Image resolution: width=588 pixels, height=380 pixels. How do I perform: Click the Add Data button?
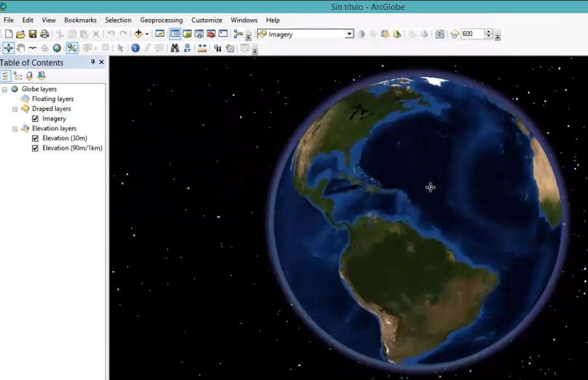(x=138, y=34)
